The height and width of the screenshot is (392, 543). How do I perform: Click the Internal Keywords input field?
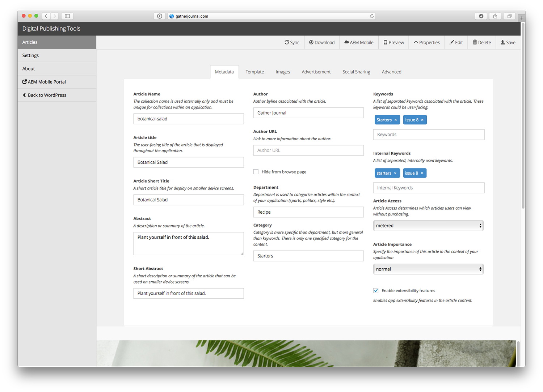pos(429,188)
